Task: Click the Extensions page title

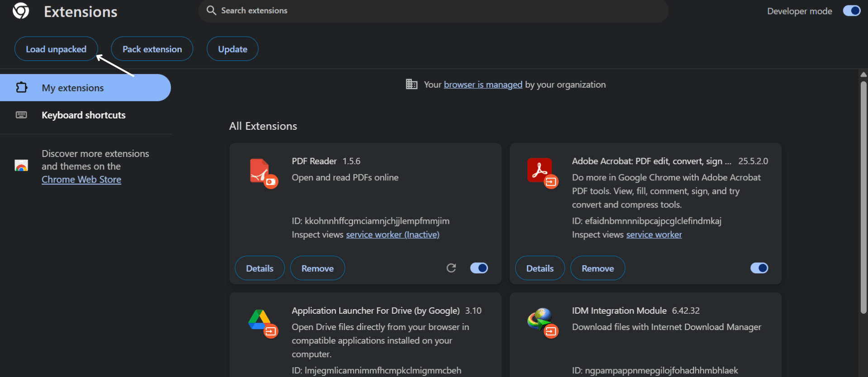Action: point(81,12)
